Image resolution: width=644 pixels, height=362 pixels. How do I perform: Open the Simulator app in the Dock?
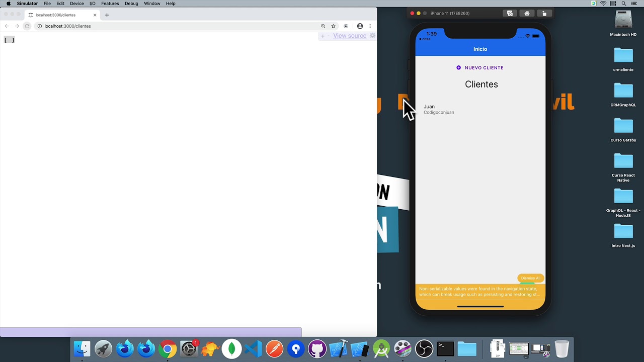tap(360, 348)
